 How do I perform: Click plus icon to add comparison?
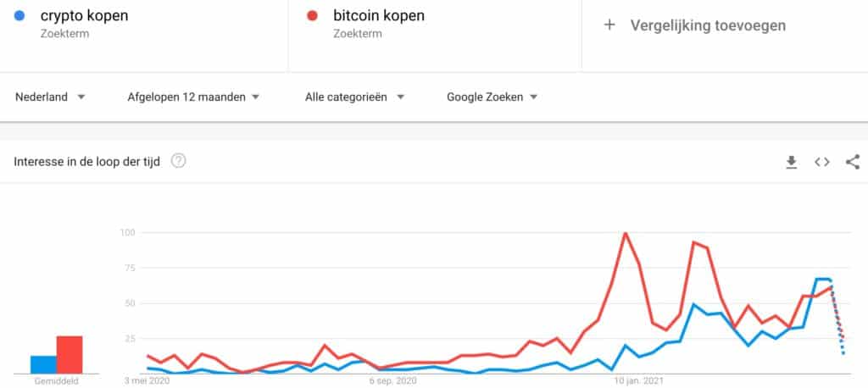tap(609, 25)
